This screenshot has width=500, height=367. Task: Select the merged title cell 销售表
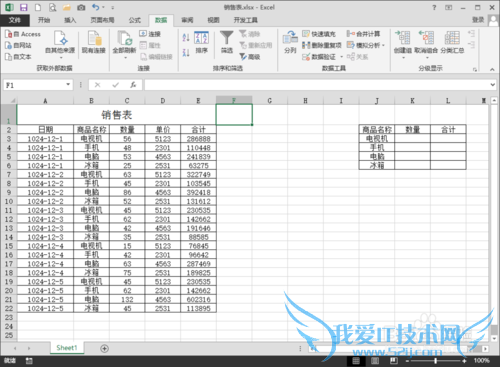click(116, 115)
